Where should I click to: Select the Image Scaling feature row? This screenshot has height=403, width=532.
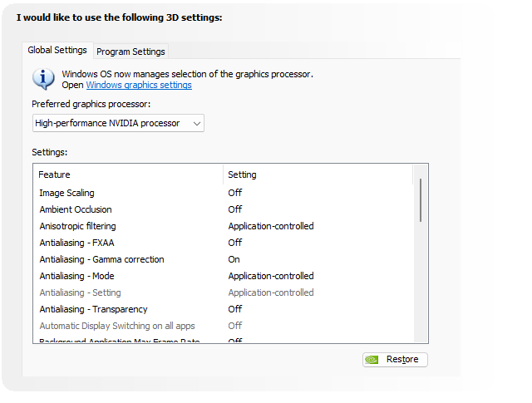[x=67, y=193]
